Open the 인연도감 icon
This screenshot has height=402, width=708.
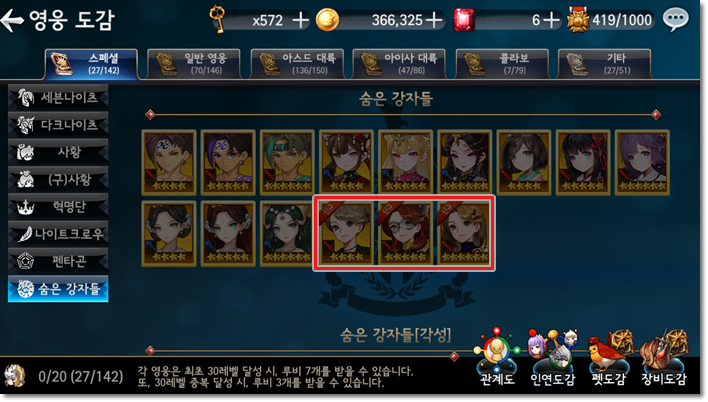[552, 358]
